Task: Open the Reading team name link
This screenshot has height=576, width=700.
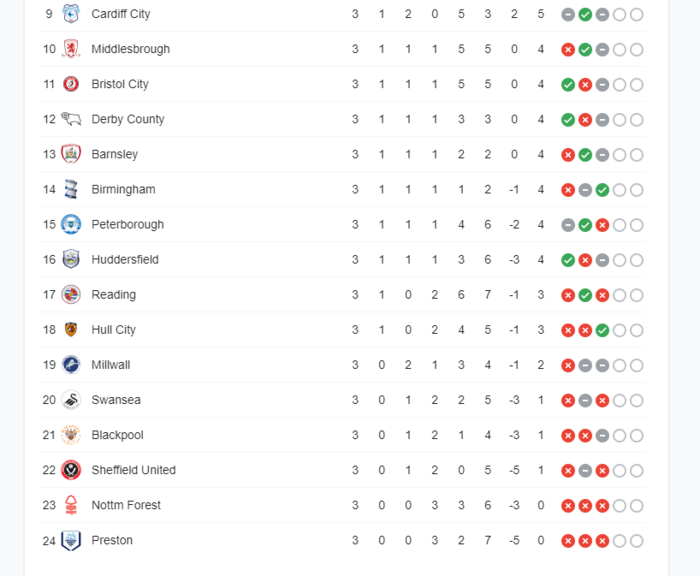Action: pyautogui.click(x=113, y=295)
